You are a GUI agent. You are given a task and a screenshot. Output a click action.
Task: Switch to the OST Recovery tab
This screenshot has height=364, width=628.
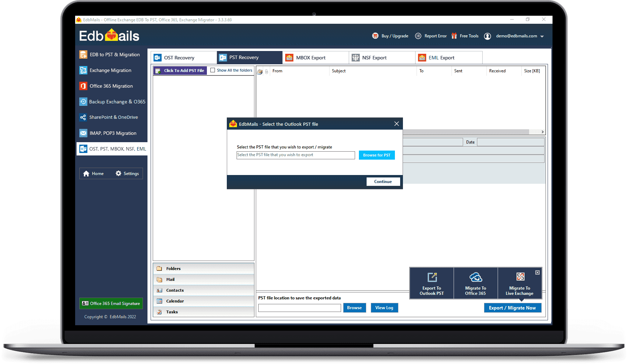click(184, 58)
